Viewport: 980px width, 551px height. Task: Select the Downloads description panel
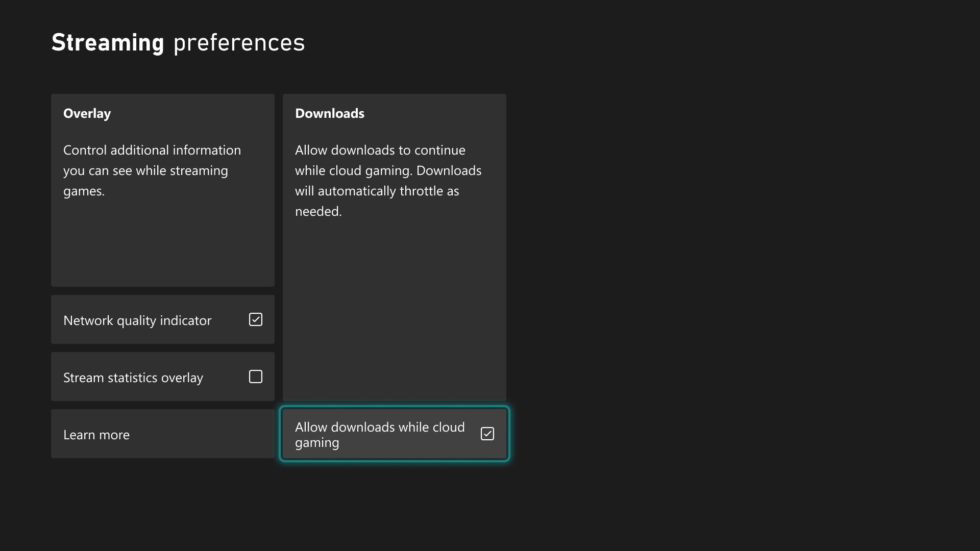pyautogui.click(x=395, y=247)
